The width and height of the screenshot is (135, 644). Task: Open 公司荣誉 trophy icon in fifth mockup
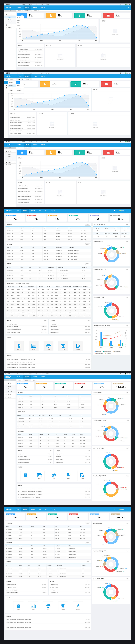tap(68, 475)
